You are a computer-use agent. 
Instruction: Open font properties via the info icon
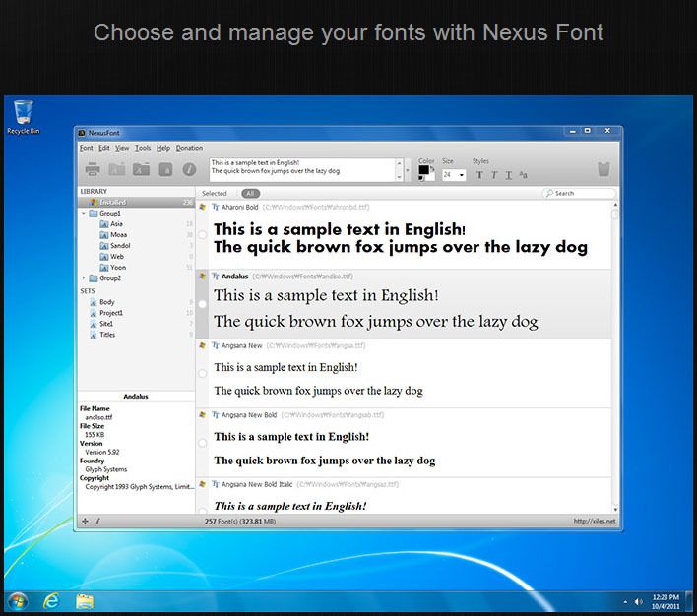(189, 169)
